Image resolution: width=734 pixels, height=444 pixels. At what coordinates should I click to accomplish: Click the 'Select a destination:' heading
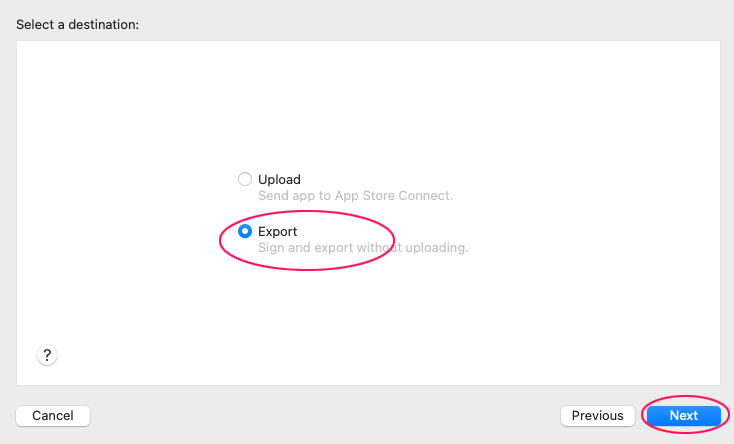78,24
